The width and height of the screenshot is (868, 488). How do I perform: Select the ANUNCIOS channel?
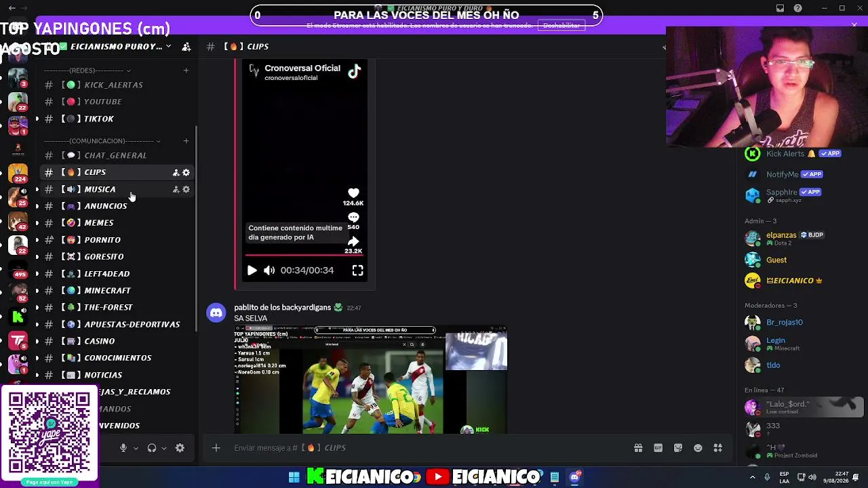[117, 206]
